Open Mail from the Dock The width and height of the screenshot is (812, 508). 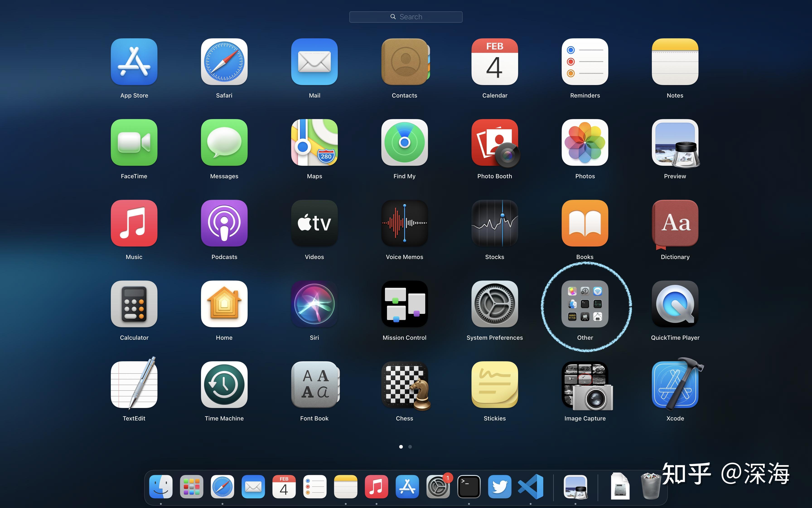coord(253,486)
